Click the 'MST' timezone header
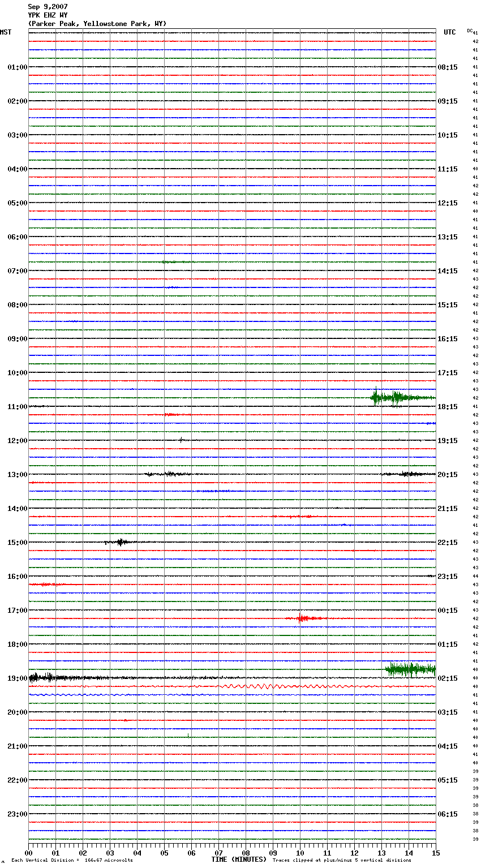Image resolution: width=481 pixels, height=868 pixels. coord(6,32)
